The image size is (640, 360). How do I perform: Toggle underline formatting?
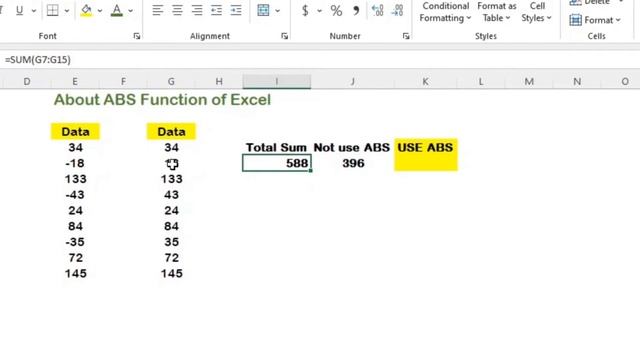point(19,10)
